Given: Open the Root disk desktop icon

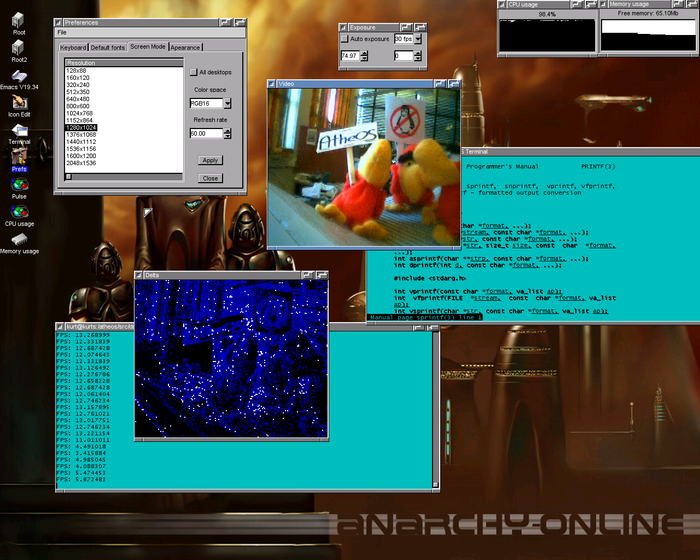Looking at the screenshot, I should [19, 18].
